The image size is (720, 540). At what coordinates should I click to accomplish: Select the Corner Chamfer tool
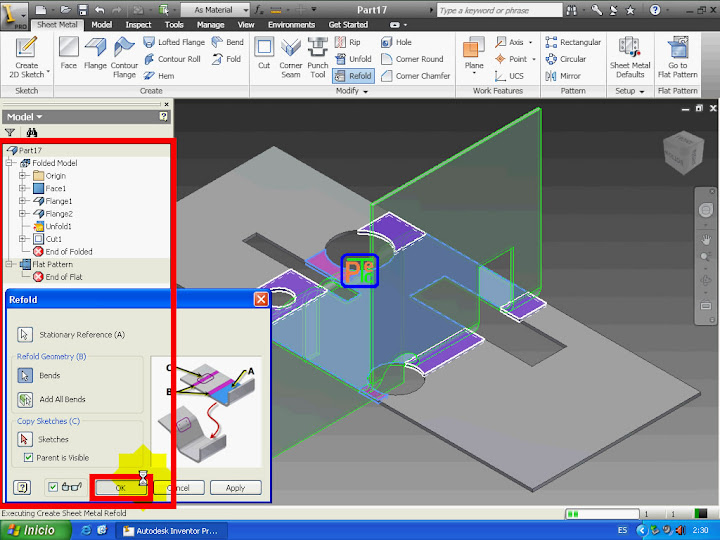point(416,76)
